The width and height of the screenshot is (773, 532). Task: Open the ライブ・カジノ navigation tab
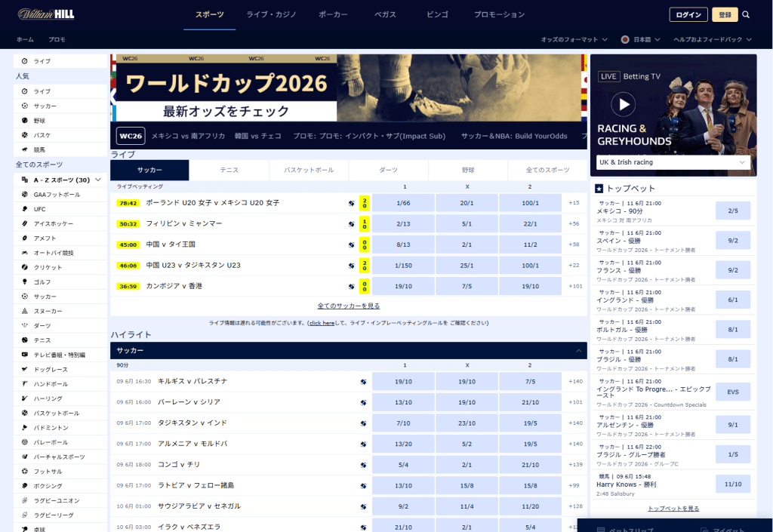point(271,15)
